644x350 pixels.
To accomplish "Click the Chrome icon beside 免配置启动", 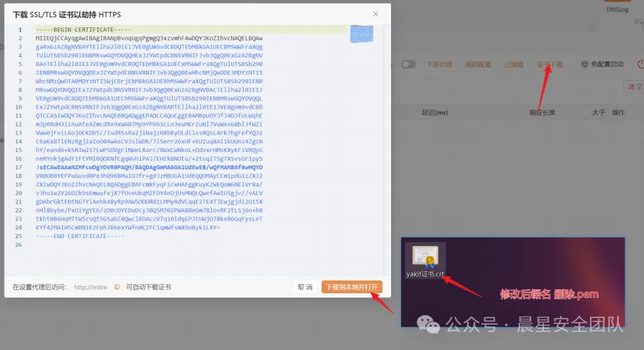I will point(585,65).
